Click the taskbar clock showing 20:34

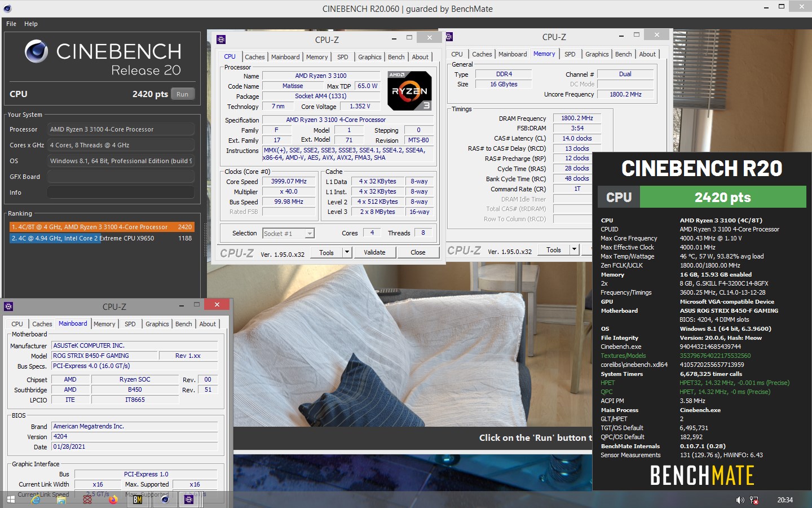(x=785, y=500)
